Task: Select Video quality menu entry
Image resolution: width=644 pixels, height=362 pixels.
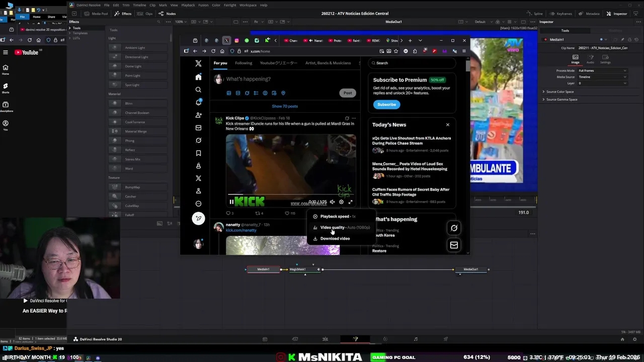Action: click(x=341, y=228)
